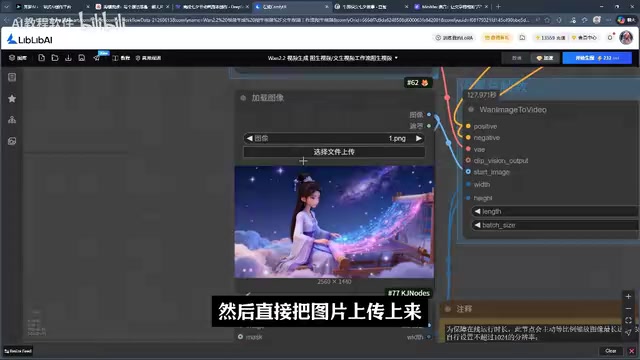This screenshot has width=640, height=360.
Task: Click the positive input socket
Action: [468, 126]
